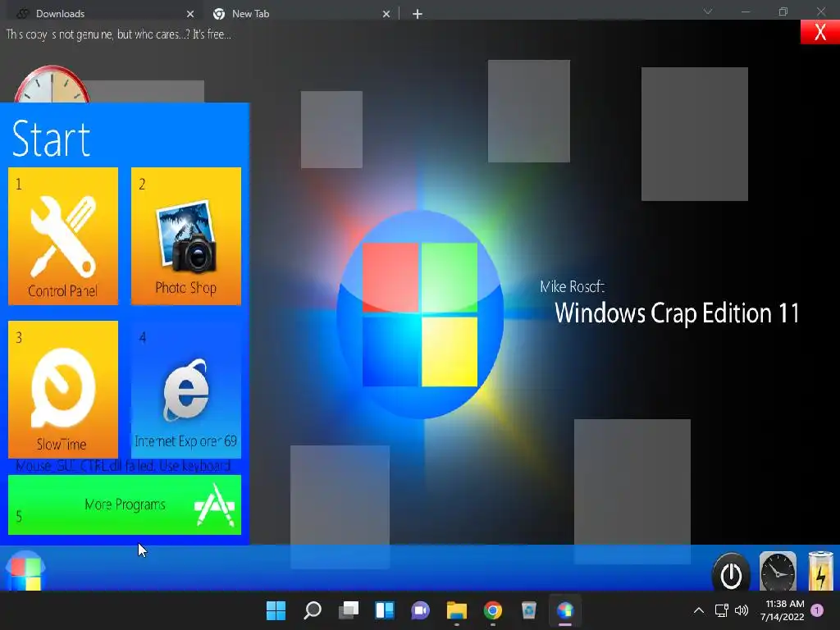Click the Start heading text
This screenshot has width=840, height=630.
tap(51, 139)
